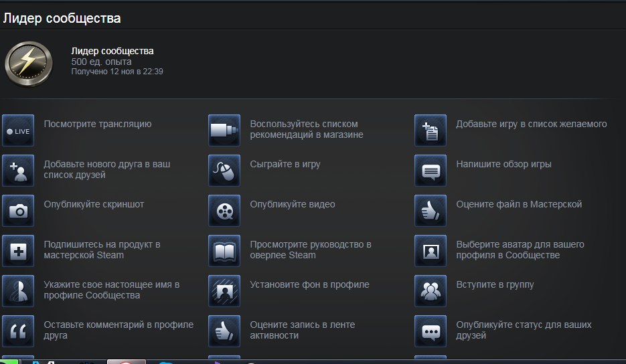Click the text 'Опубликуйте видео'
Viewport: 626px width, 364px height.
coord(293,204)
